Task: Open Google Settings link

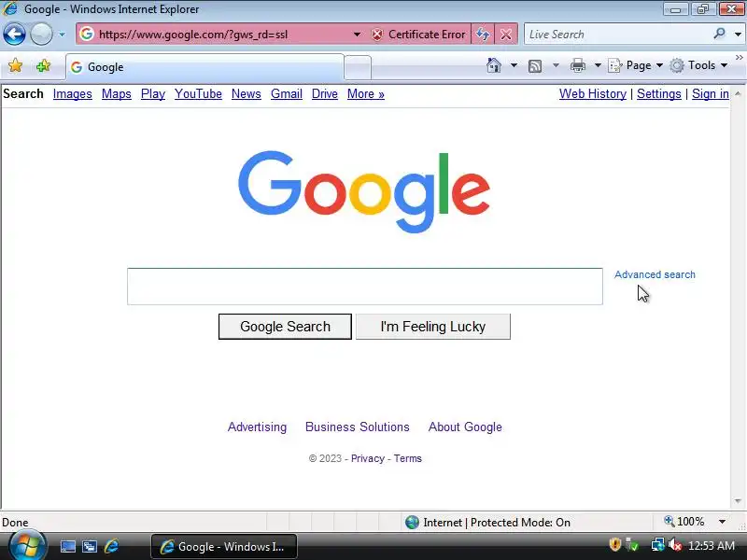Action: (x=659, y=94)
